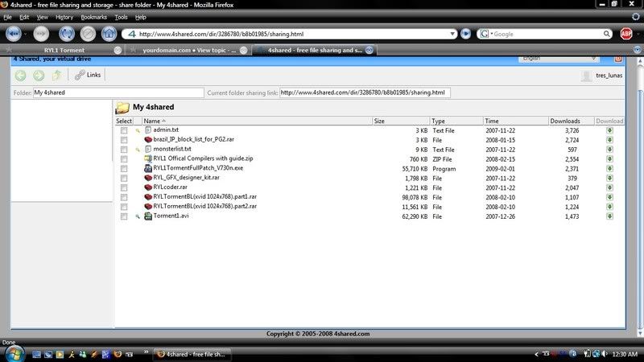Open the Bookmarks menu
644x362 pixels.
click(93, 17)
